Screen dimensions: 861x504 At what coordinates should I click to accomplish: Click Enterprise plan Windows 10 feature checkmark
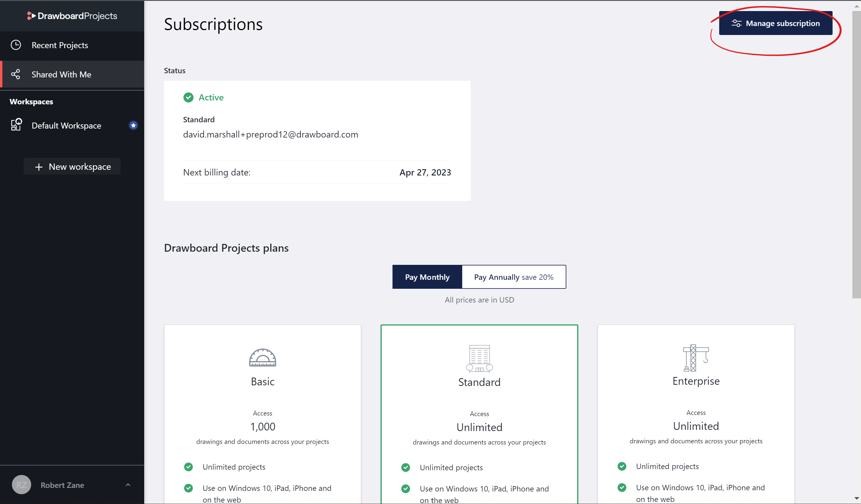point(622,487)
